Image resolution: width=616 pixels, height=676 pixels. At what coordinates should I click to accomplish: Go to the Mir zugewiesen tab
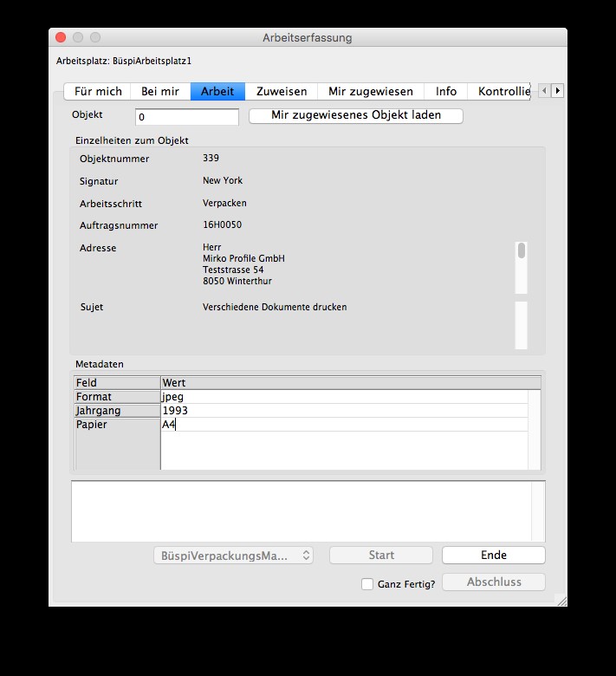click(x=370, y=91)
